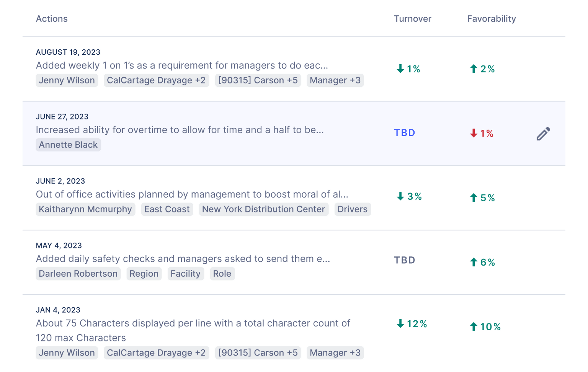588x372 pixels.
Task: Click the green down arrow next to 1% turnover
Action: [400, 68]
